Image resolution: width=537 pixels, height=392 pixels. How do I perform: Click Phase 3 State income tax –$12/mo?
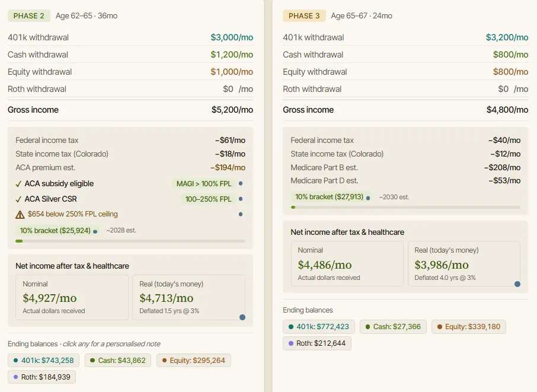[x=506, y=154]
